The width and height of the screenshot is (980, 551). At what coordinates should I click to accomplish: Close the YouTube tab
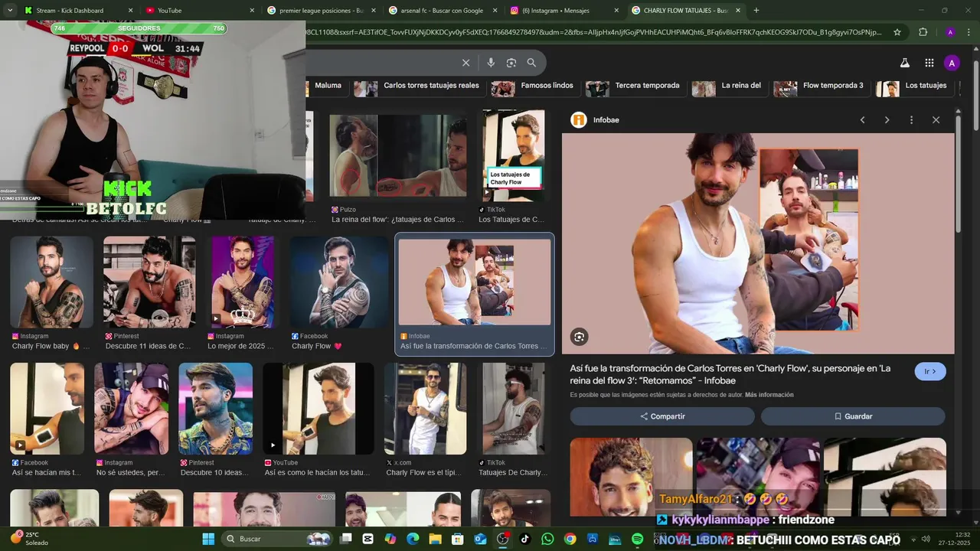pyautogui.click(x=252, y=10)
